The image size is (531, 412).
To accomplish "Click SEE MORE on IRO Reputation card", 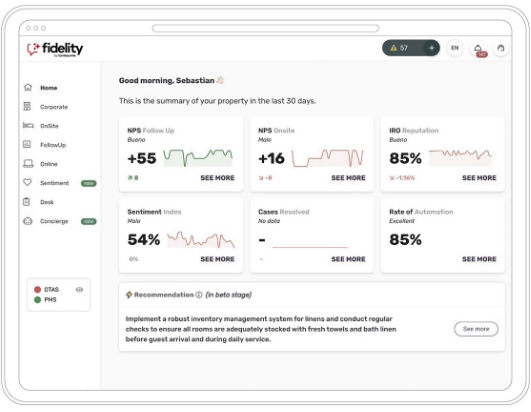I will click(479, 178).
